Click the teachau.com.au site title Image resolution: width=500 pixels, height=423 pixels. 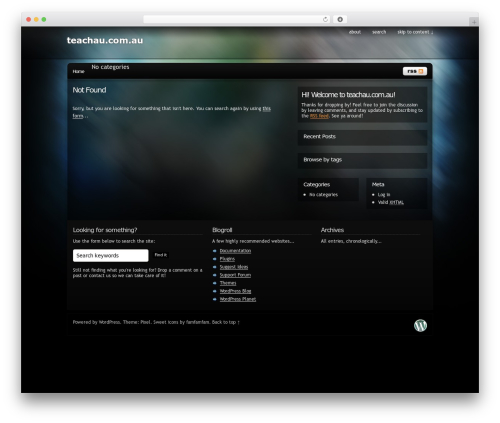[105, 40]
